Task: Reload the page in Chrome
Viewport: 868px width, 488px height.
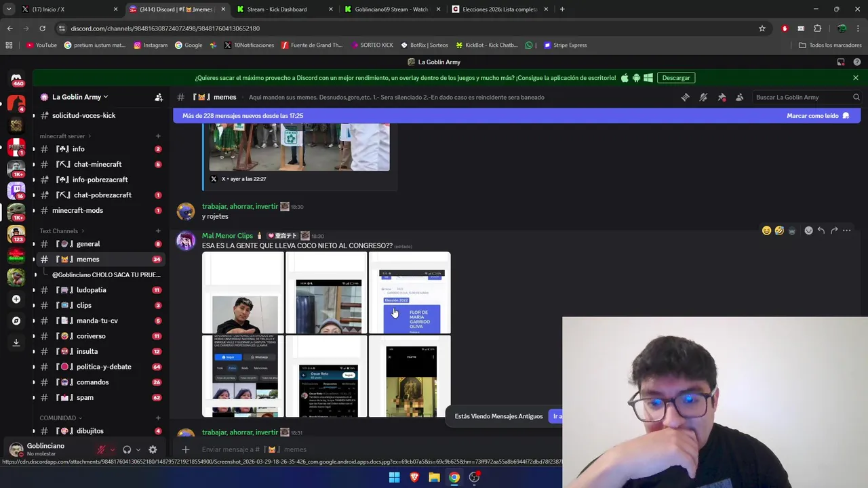Action: (42, 28)
